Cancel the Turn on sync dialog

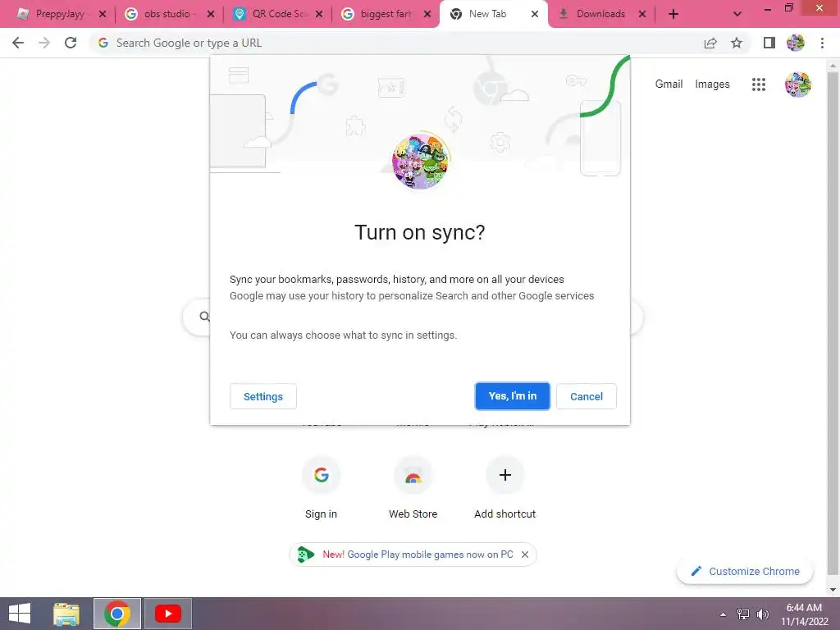[x=586, y=396]
